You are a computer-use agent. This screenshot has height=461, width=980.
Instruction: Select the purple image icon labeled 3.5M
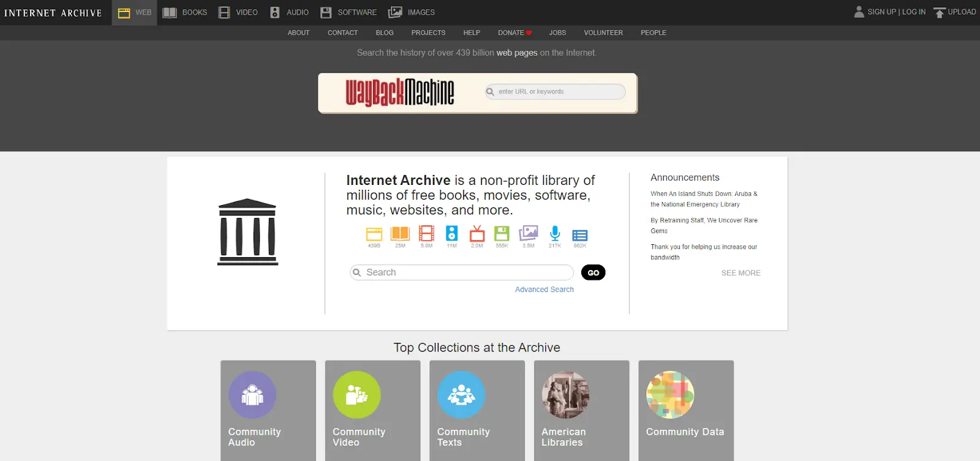coord(529,233)
